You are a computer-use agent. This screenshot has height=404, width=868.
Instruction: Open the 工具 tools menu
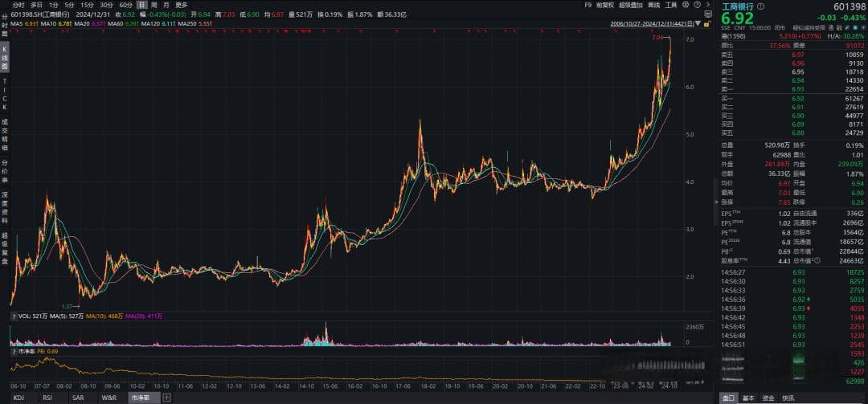(x=671, y=5)
